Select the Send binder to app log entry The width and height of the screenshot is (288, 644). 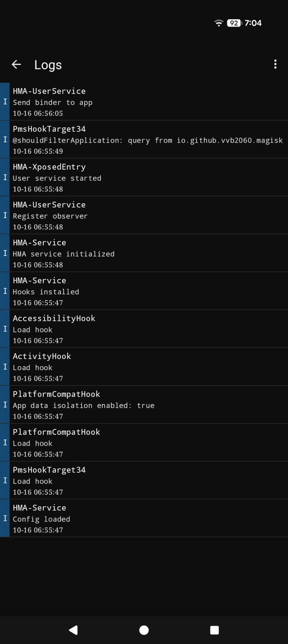tap(144, 102)
